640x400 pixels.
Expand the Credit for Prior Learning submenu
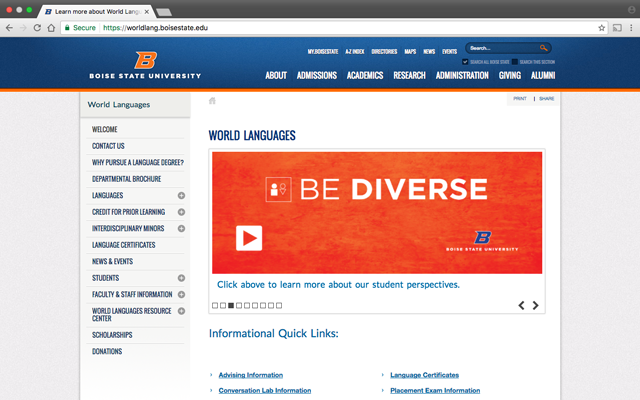click(181, 212)
